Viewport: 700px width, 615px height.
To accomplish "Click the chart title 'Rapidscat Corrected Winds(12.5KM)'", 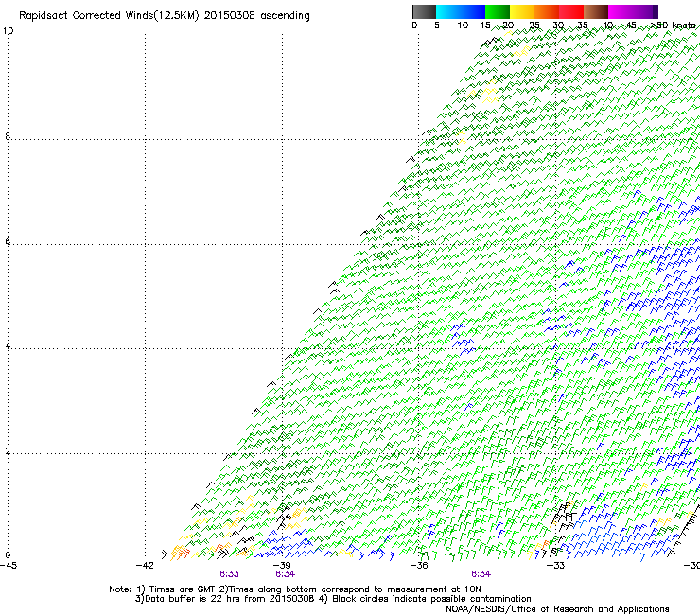I will pyautogui.click(x=109, y=16).
